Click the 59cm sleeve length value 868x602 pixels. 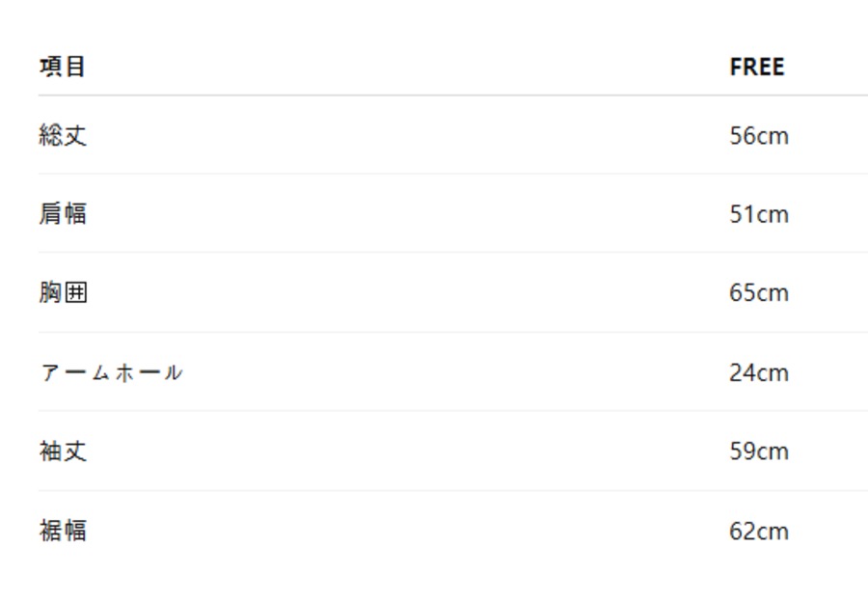(759, 451)
